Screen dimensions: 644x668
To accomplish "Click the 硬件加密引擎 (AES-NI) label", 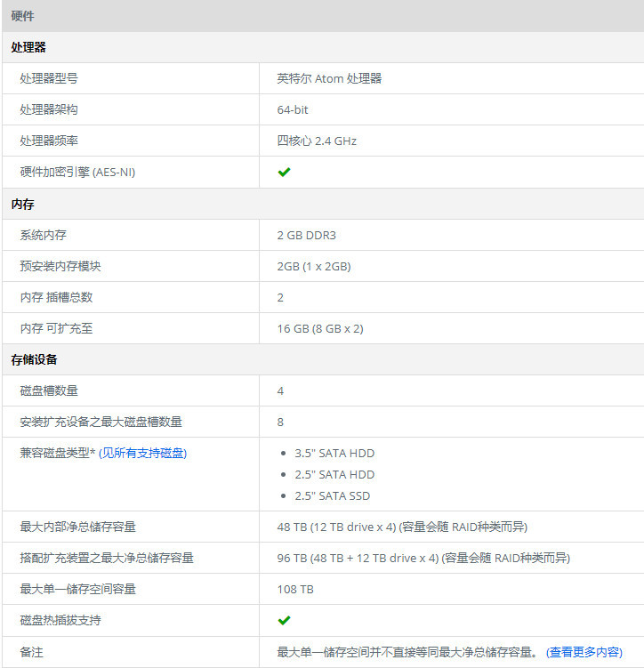I will (x=77, y=172).
